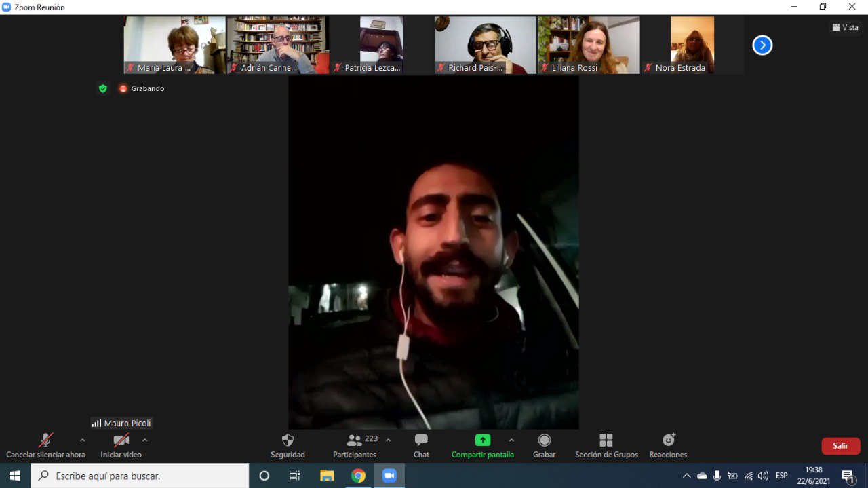Image resolution: width=868 pixels, height=488 pixels.
Task: Select Patricia Lezca's video thumbnail
Action: point(382,45)
